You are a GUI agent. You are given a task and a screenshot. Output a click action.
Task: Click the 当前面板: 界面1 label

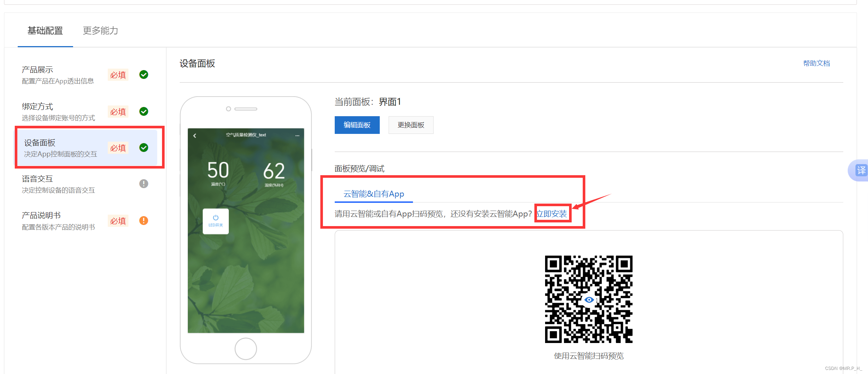(368, 102)
